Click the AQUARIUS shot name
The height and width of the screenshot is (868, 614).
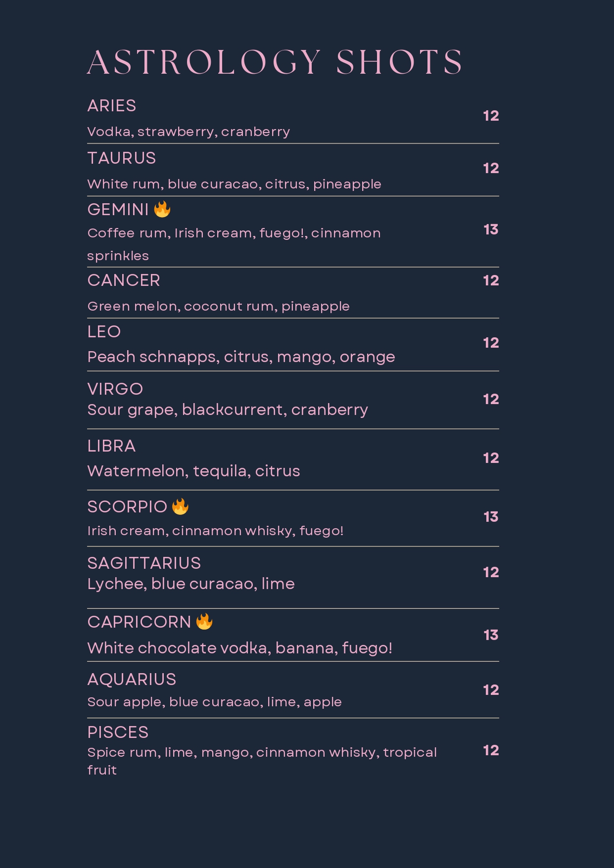[x=132, y=680]
